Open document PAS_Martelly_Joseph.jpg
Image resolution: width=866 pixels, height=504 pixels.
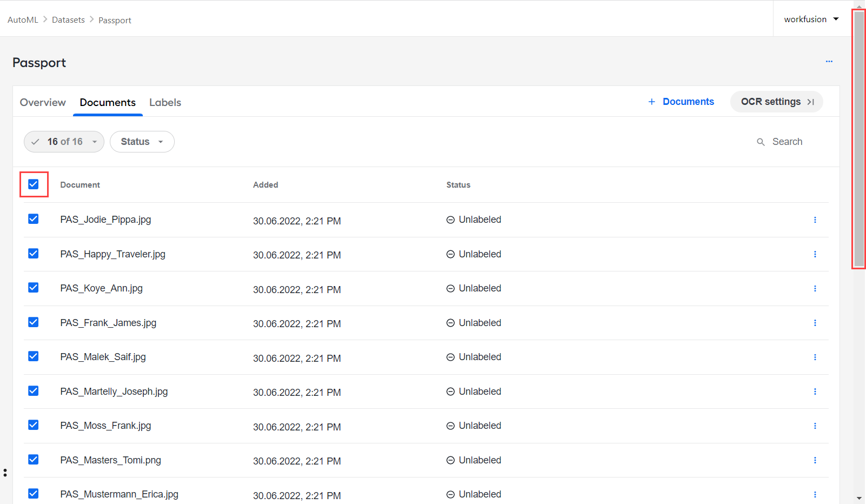click(x=114, y=392)
